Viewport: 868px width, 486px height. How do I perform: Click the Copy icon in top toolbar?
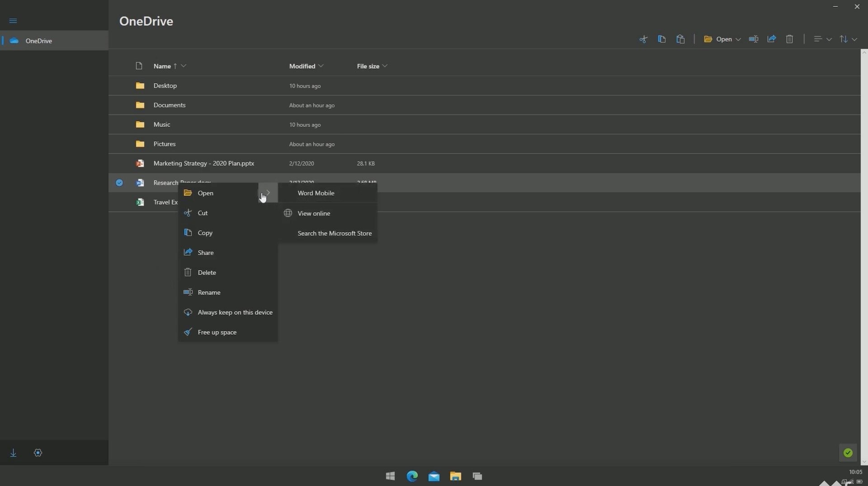coord(661,39)
